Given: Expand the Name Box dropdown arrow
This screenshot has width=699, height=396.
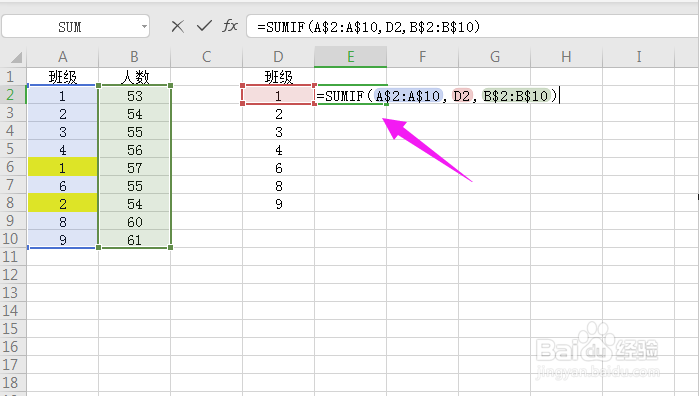Looking at the screenshot, I should tap(144, 27).
